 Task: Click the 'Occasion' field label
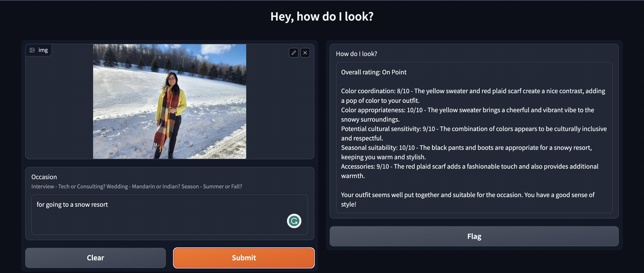coord(44,177)
